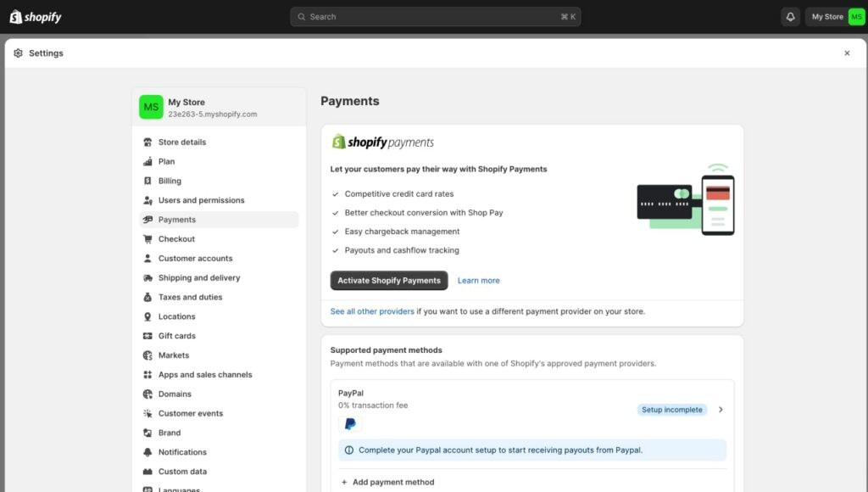Select the Locations pin icon
The width and height of the screenshot is (868, 492).
point(149,316)
